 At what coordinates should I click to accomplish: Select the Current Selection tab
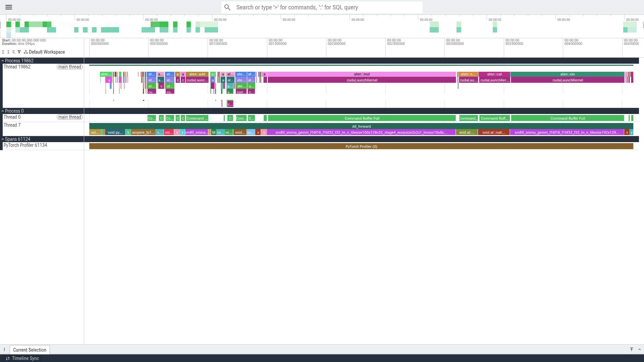[x=30, y=350]
